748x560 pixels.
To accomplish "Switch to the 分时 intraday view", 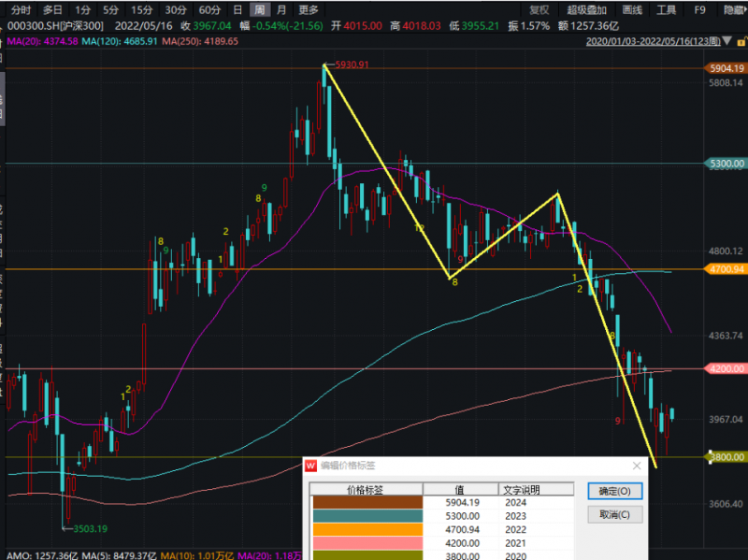I will click(x=21, y=9).
